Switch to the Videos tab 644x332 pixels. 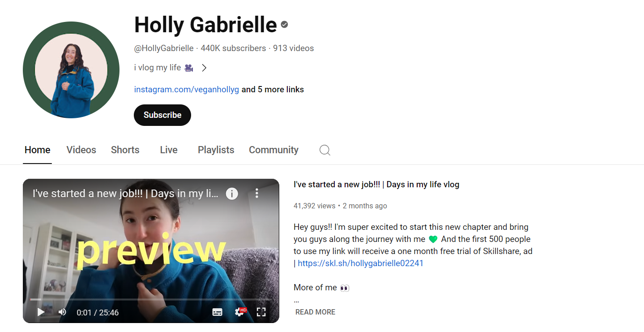click(x=81, y=150)
